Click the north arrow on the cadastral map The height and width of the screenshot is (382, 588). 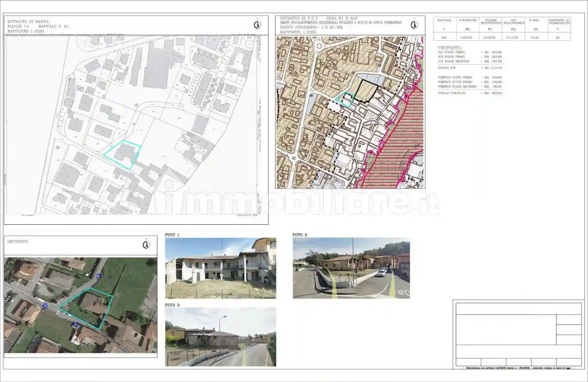[257, 24]
